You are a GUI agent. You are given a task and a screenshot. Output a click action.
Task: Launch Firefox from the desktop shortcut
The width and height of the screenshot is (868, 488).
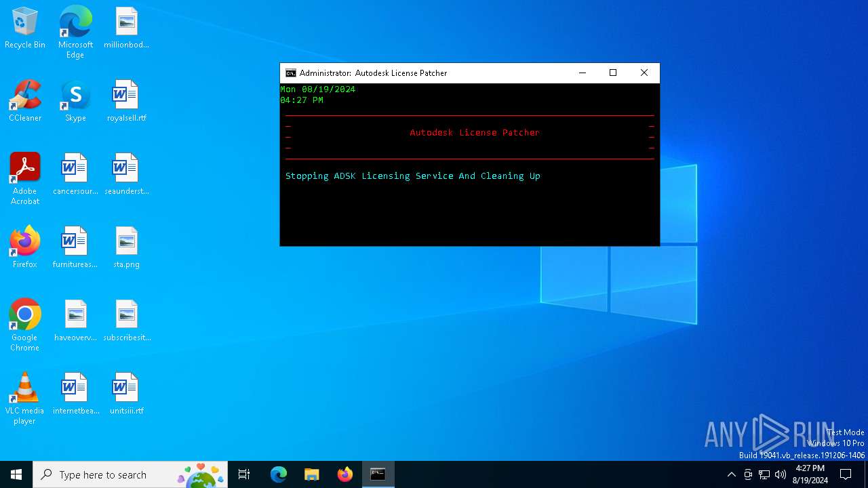pos(25,248)
